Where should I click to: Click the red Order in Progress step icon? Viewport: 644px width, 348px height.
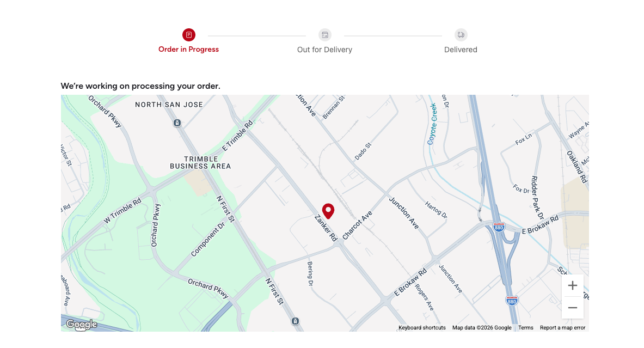pyautogui.click(x=189, y=35)
